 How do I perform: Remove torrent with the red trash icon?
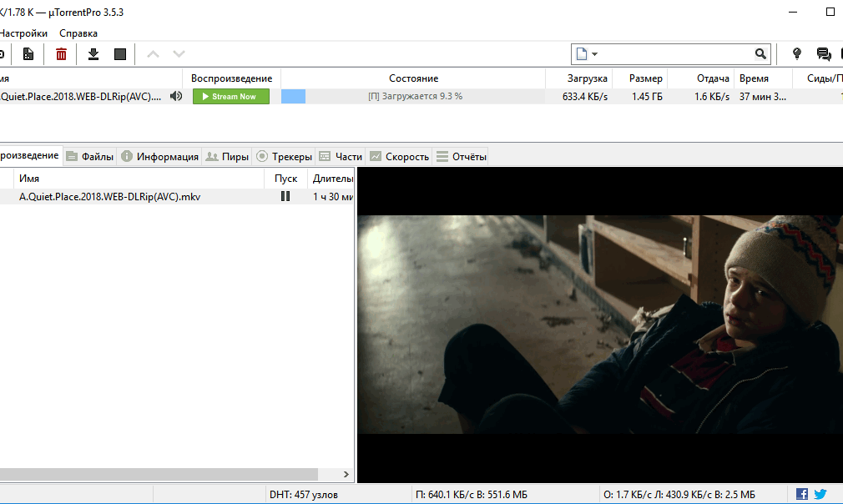tap(61, 53)
